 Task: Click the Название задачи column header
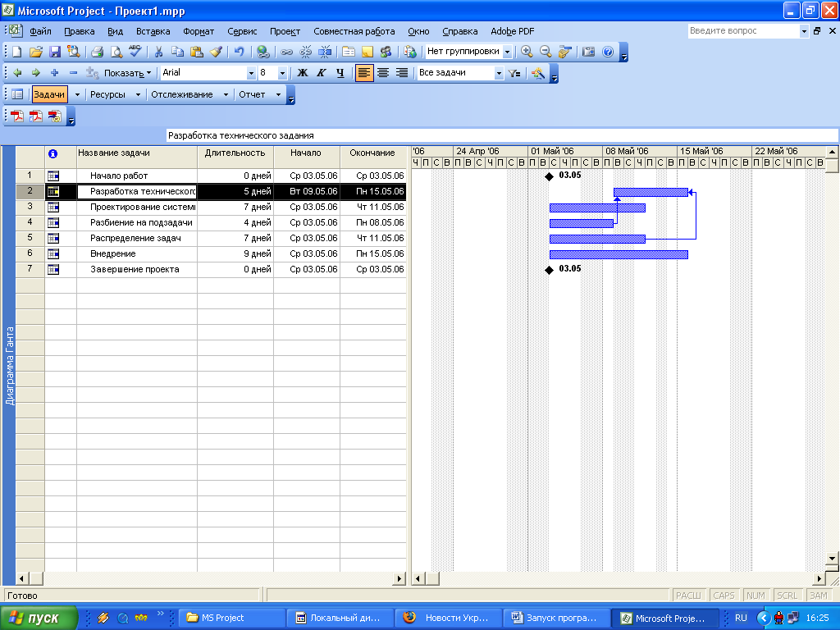(x=137, y=153)
